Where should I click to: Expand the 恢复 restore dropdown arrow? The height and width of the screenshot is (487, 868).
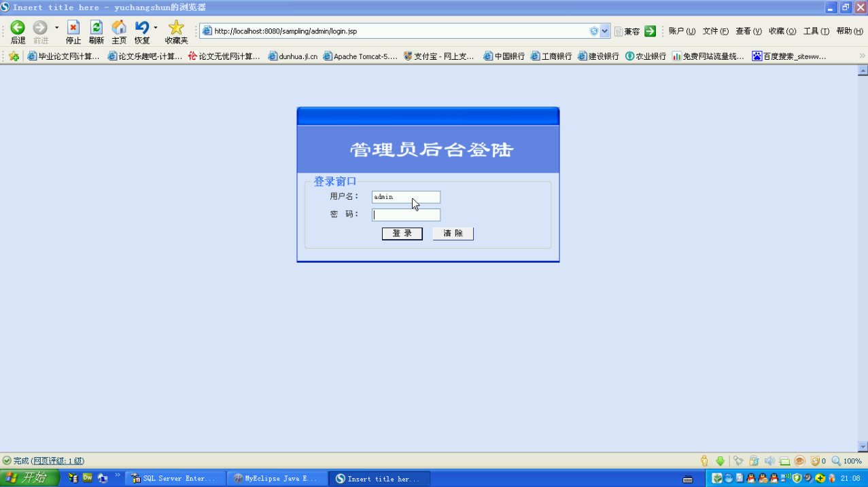[x=156, y=28]
